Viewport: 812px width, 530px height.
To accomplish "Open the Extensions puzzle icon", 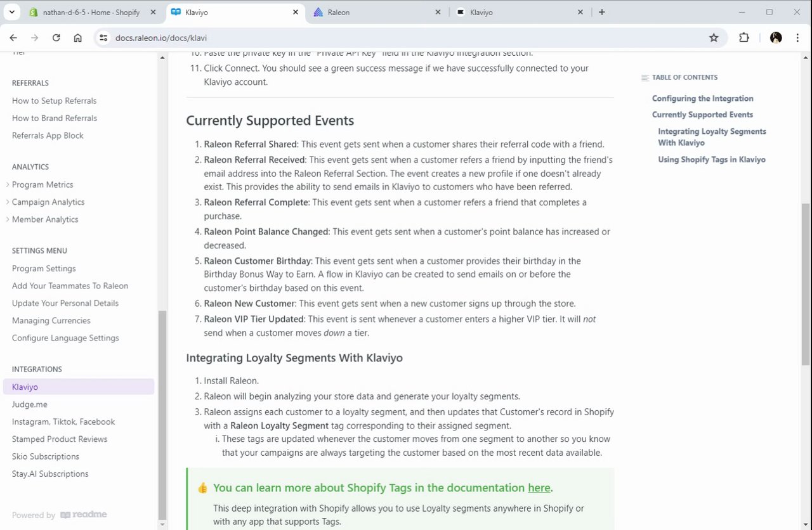I will tap(744, 38).
